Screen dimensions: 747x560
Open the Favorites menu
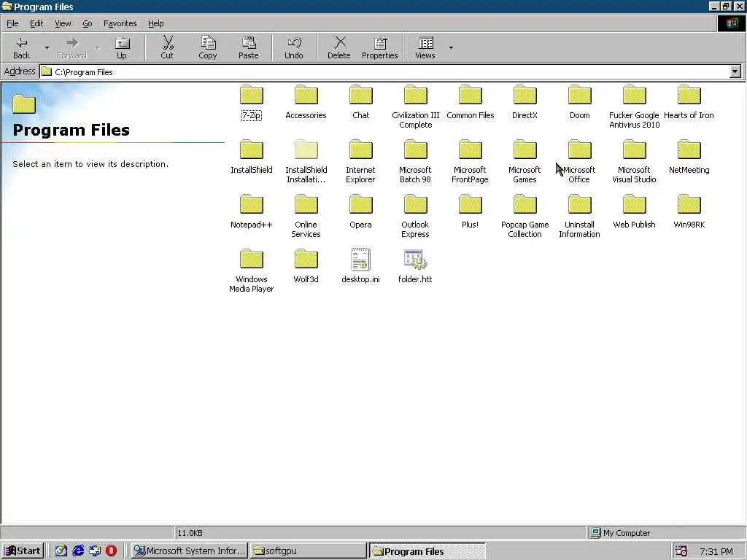pyautogui.click(x=120, y=23)
